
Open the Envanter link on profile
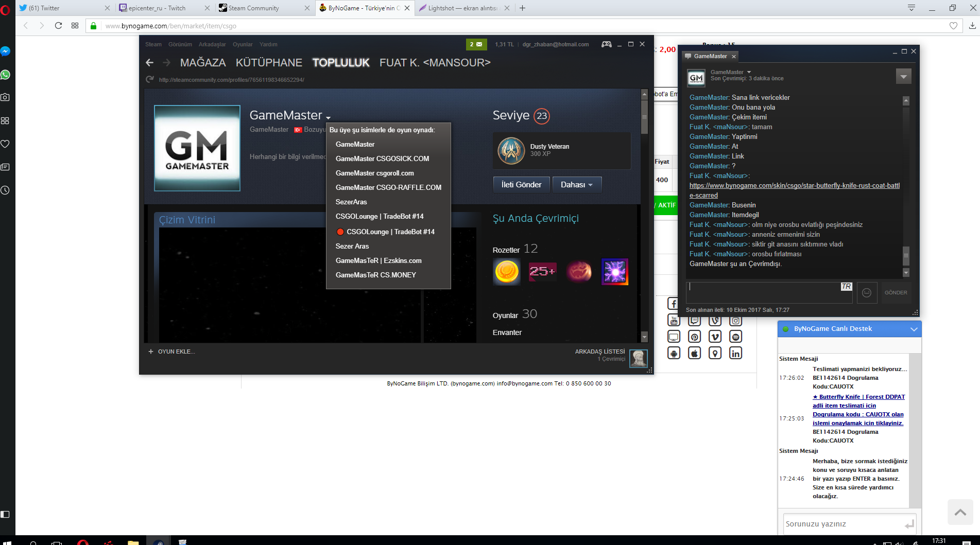tap(507, 332)
